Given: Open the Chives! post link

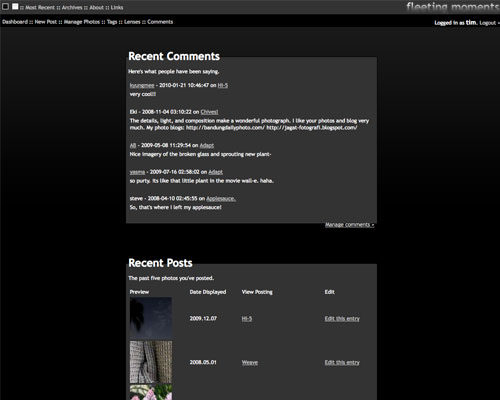Looking at the screenshot, I should click(x=209, y=112).
